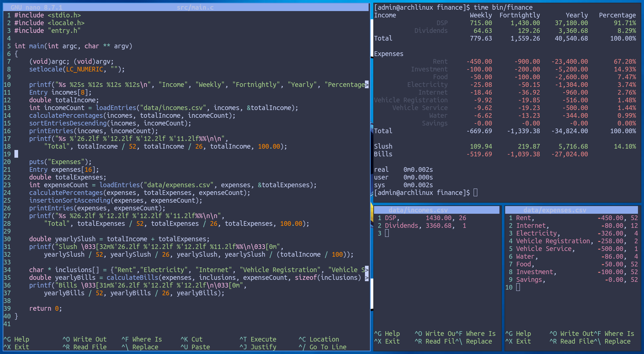The image size is (644, 354).
Task: Click the ^J Justify shortcut hint
Action: [258, 347]
